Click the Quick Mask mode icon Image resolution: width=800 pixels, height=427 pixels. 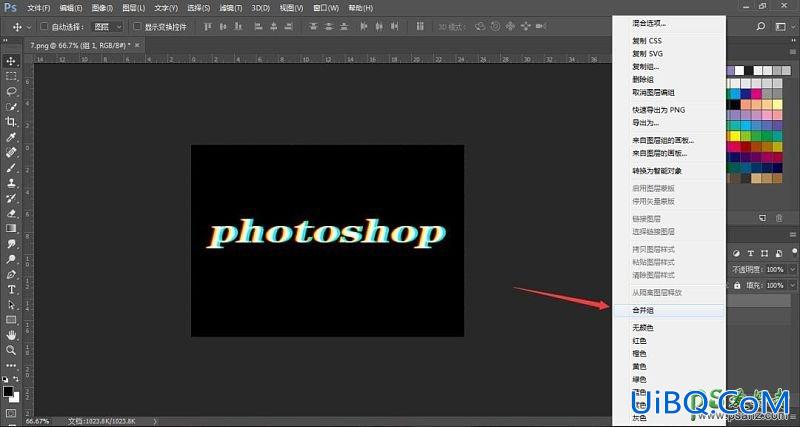pyautogui.click(x=11, y=412)
